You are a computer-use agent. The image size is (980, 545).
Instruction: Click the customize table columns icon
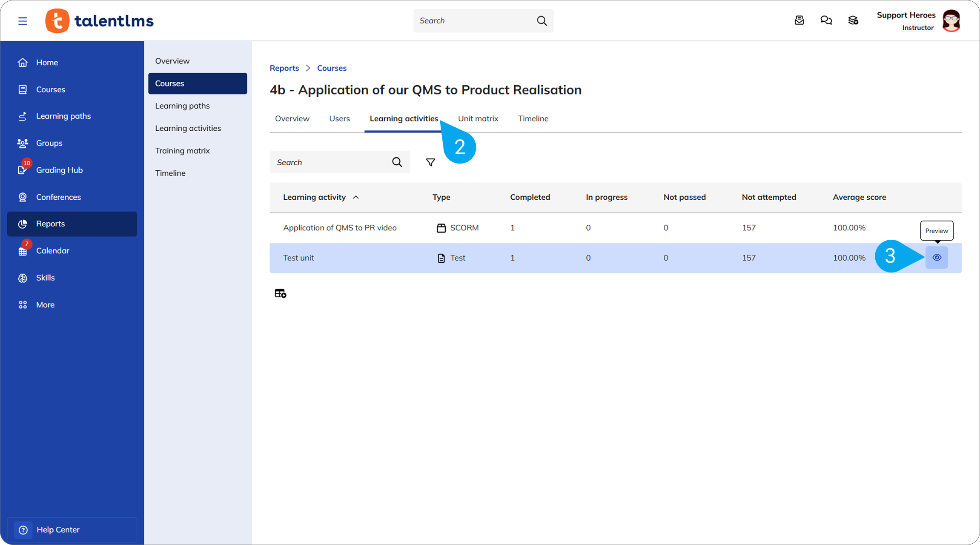(280, 293)
